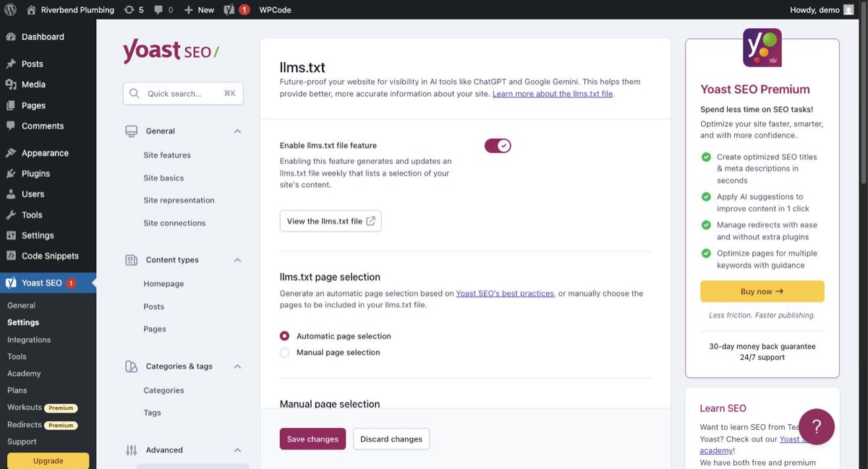This screenshot has width=868, height=469.
Task: Collapse the Content types section chevron
Action: [237, 260]
